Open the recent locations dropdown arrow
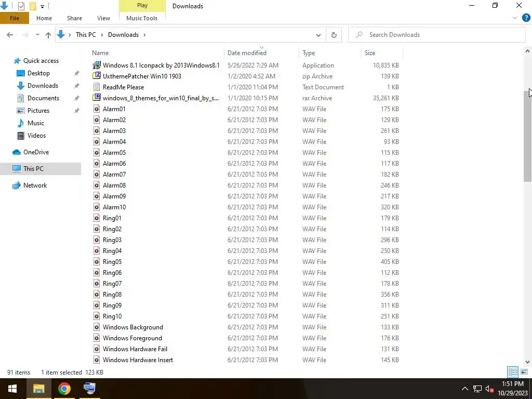Viewport: 532px width, 399px height. (37, 35)
